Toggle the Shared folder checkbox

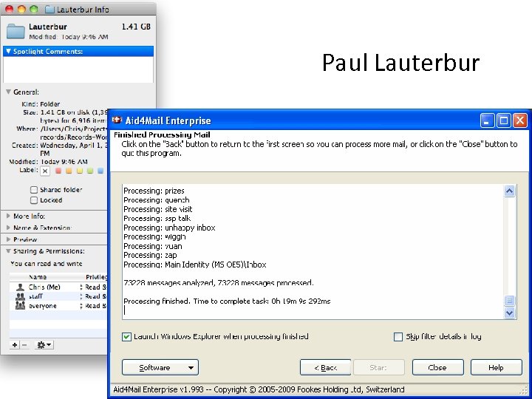[x=34, y=190]
